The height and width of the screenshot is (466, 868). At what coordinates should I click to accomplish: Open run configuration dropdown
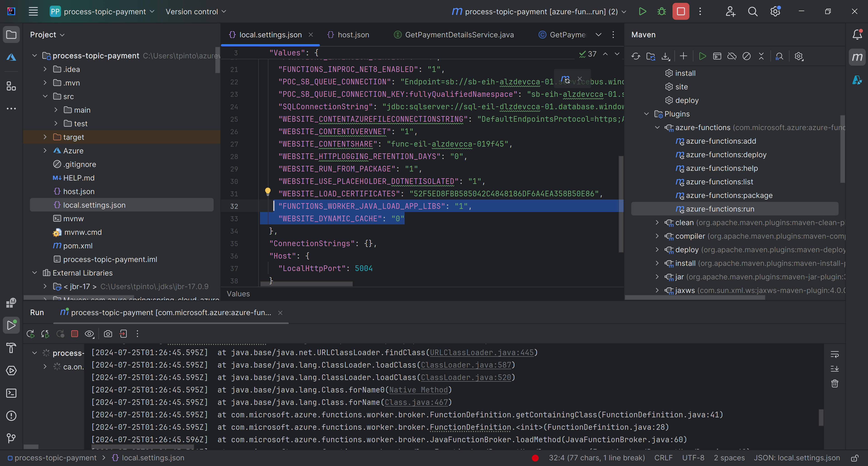pos(539,12)
